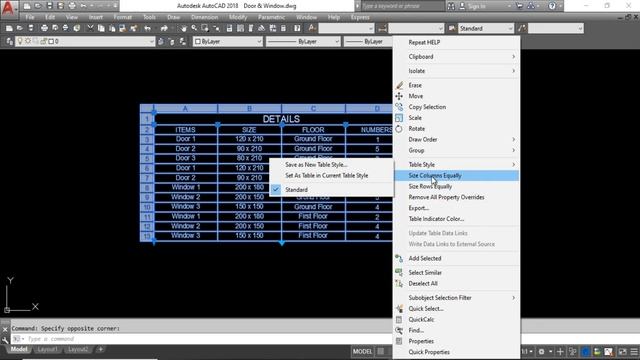The height and width of the screenshot is (360, 640).
Task: Toggle the grid display in status bar
Action: click(x=381, y=351)
